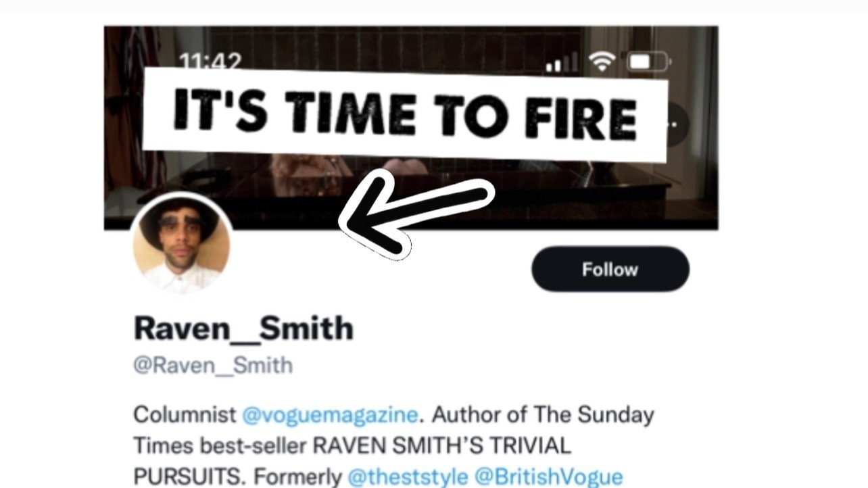Click the grey @Raven_Smith handle

213,366
